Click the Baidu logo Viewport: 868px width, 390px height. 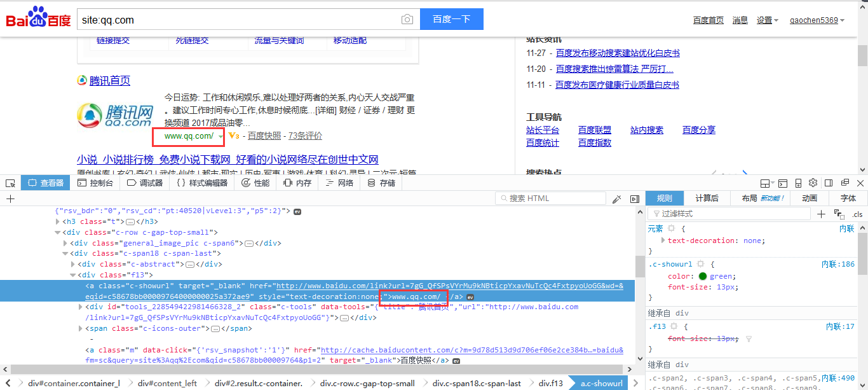(39, 18)
